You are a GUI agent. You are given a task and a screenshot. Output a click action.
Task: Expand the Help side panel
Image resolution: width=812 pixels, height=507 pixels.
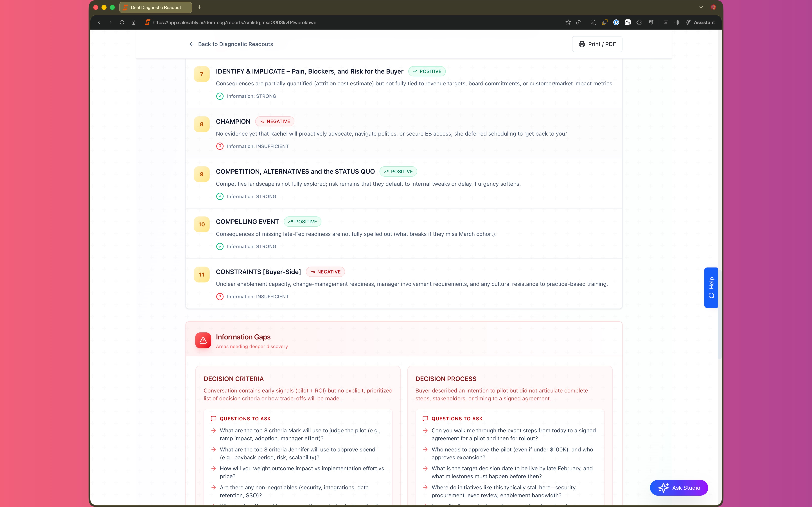pyautogui.click(x=711, y=288)
